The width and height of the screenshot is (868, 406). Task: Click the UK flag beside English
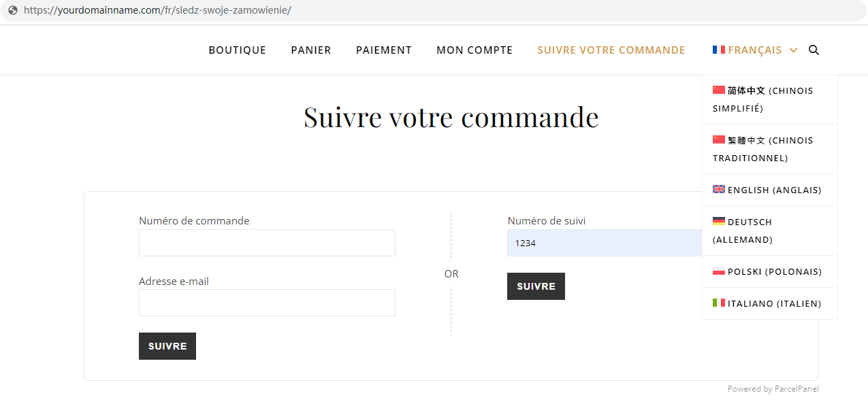coord(719,189)
